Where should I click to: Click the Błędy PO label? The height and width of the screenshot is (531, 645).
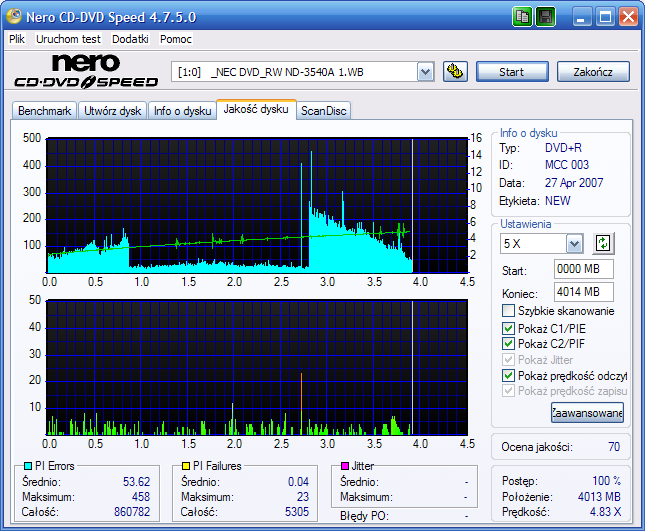364,516
